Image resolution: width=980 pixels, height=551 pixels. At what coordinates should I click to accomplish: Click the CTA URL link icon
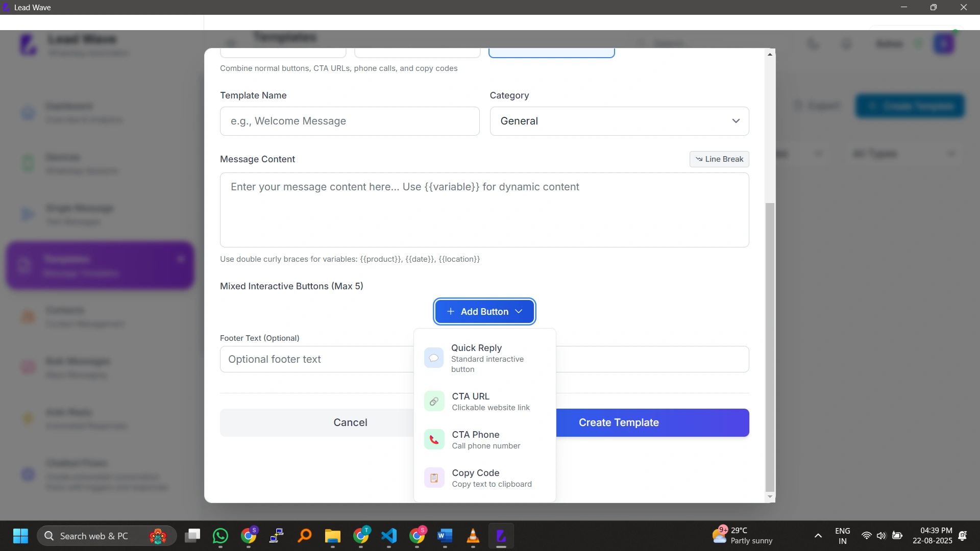point(434,402)
